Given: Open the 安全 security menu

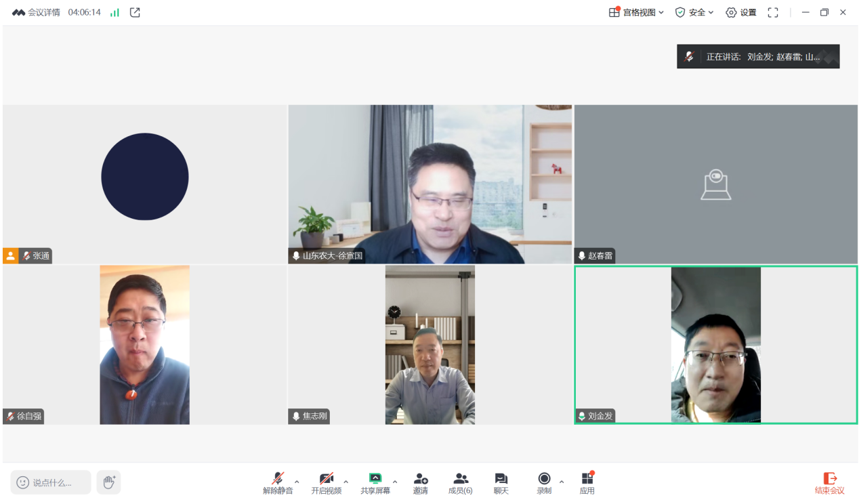Looking at the screenshot, I should point(694,12).
